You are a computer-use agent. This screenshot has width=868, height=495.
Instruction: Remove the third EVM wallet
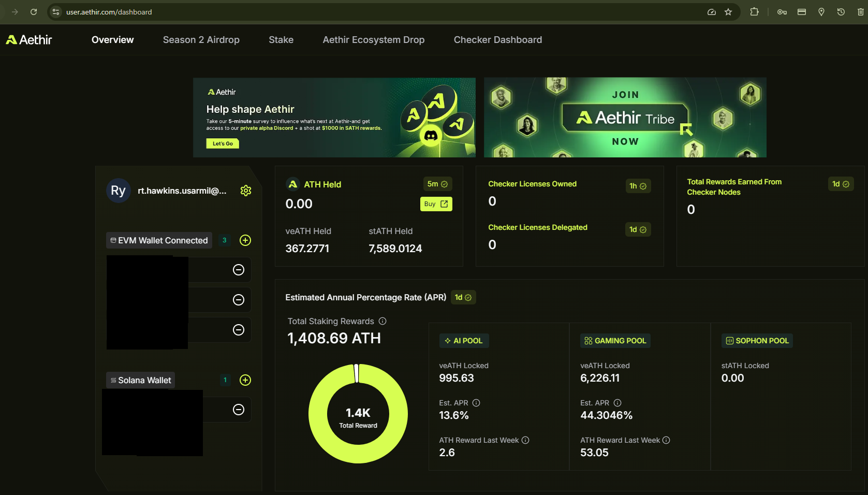(239, 330)
